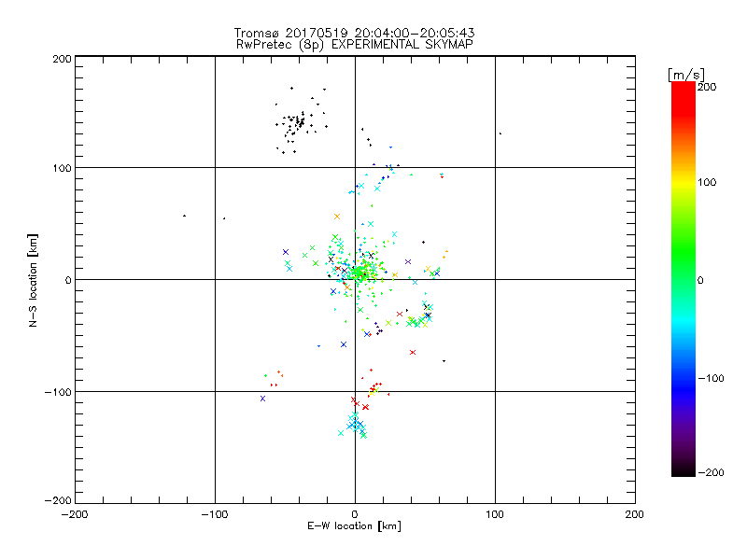
Task: Click the x-axis tick label '-100'
Action: (215, 514)
